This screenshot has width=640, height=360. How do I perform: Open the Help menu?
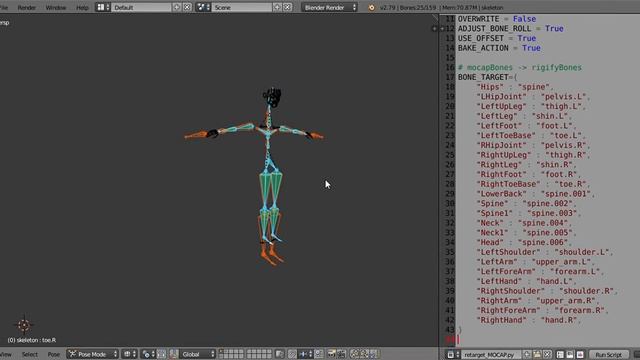(82, 7)
